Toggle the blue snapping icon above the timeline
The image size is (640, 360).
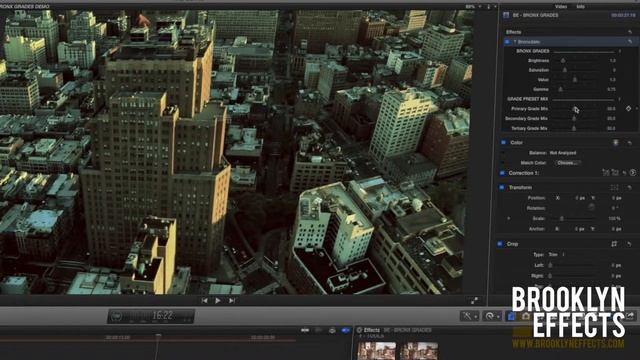pos(345,330)
